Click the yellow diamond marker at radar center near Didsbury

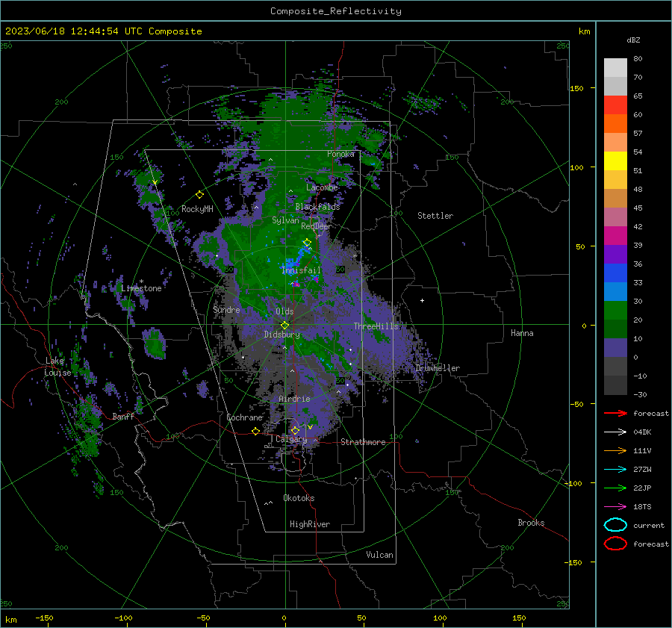pyautogui.click(x=284, y=326)
